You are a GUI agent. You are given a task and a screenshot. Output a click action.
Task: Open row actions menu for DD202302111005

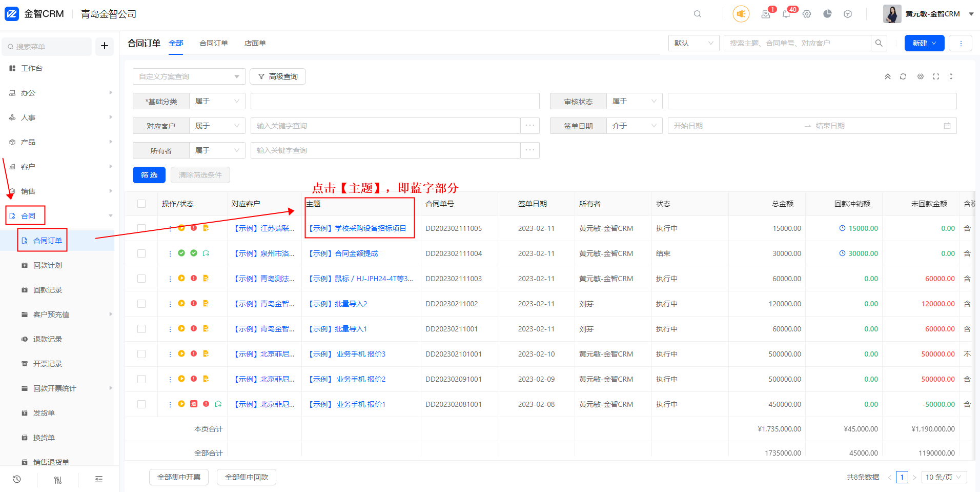(x=170, y=228)
